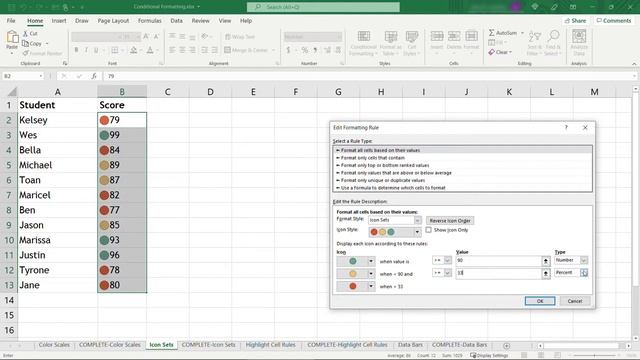Screen dimensions: 640x360
Task: Open the green circle icon dropdown
Action: (x=371, y=261)
